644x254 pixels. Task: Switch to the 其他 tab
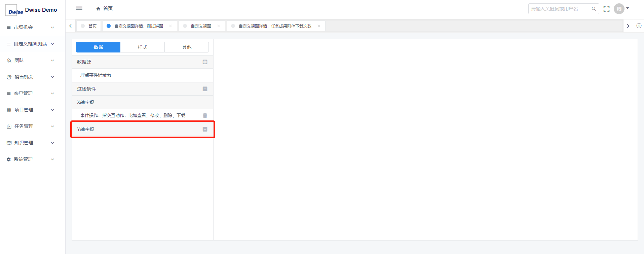coord(186,47)
